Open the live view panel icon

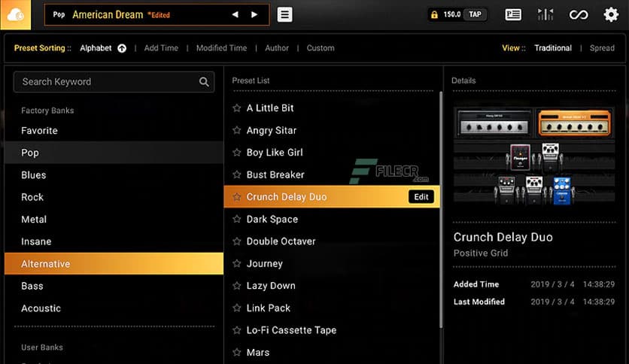coord(513,15)
